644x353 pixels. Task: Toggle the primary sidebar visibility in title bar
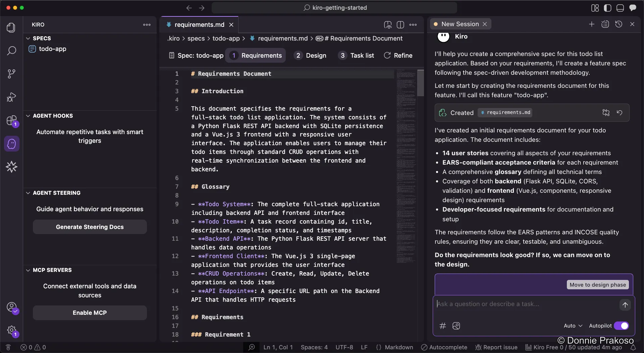[607, 8]
